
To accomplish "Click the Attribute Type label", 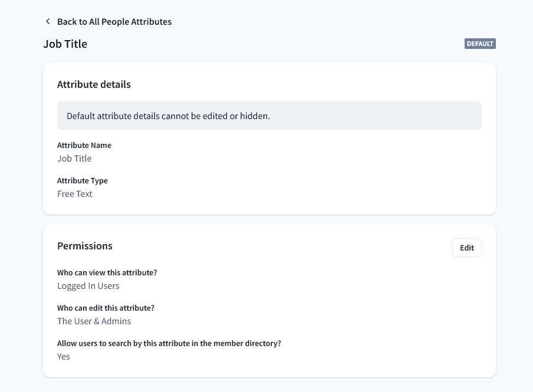I will point(83,181).
